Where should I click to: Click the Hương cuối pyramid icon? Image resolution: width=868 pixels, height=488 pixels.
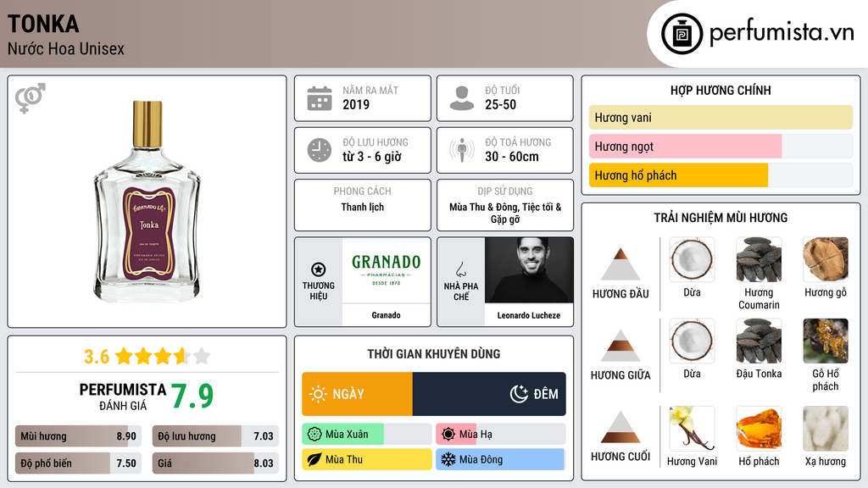click(x=620, y=427)
